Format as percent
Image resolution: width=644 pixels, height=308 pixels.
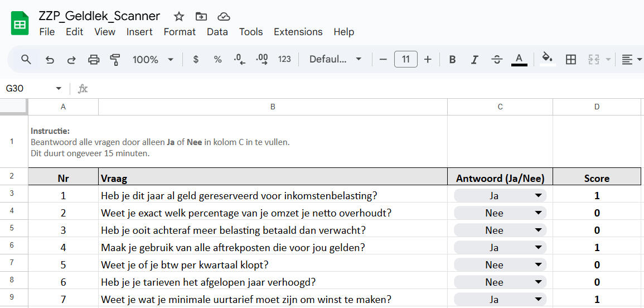pyautogui.click(x=217, y=60)
